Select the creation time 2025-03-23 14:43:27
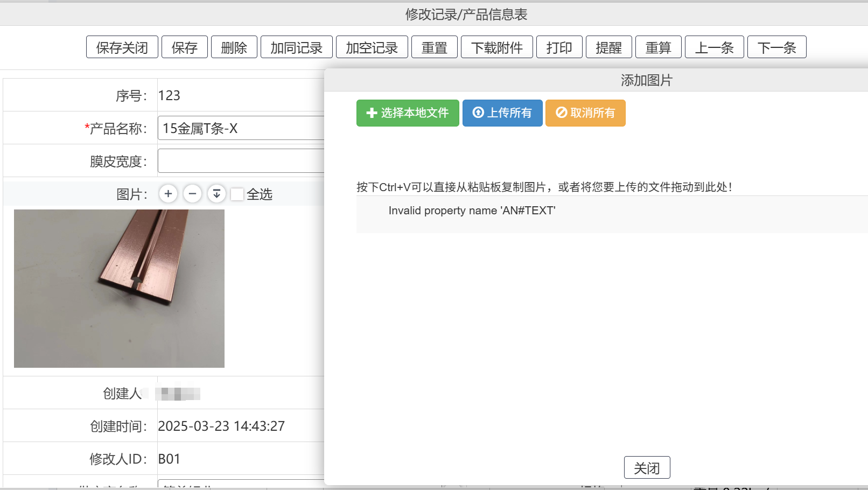 221,426
